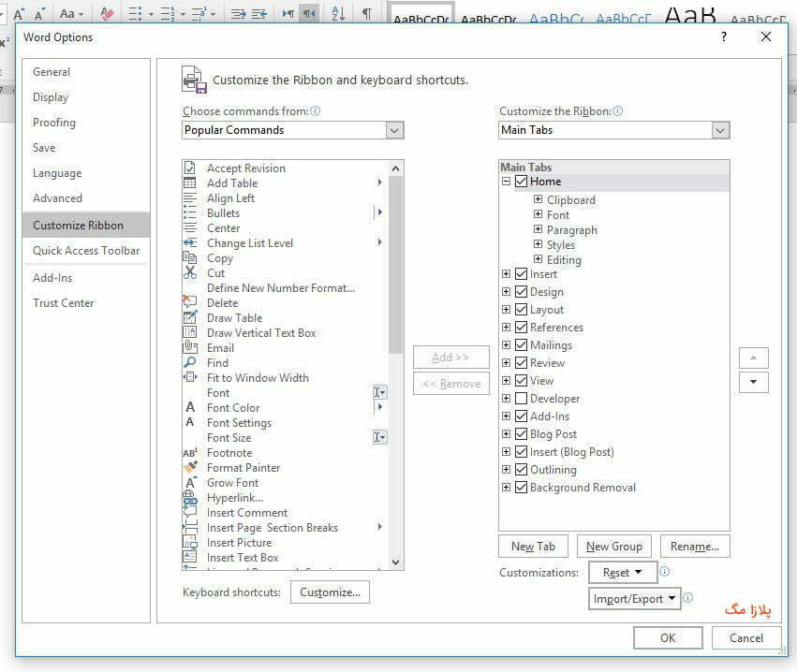Select the Change List Level command icon
Viewport: 797px width, 672px height.
point(189,242)
